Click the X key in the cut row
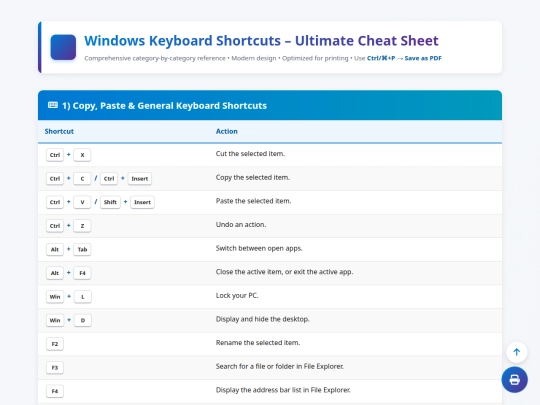This screenshot has width=540, height=405. coord(82,155)
